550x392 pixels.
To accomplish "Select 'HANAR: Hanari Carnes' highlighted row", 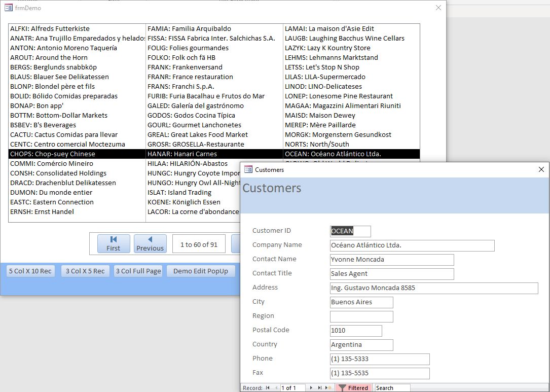I will [x=214, y=154].
